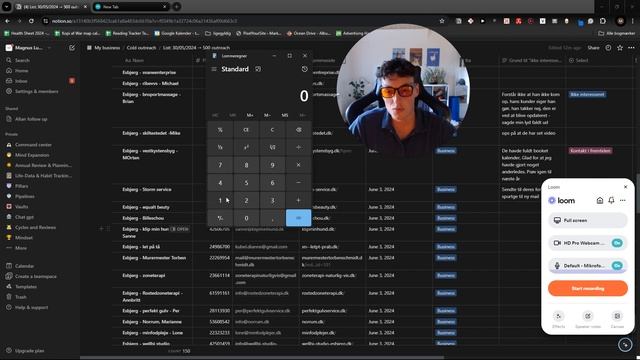The width and height of the screenshot is (640, 360).
Task: Open browser extensions puzzle icon
Action: point(603,21)
